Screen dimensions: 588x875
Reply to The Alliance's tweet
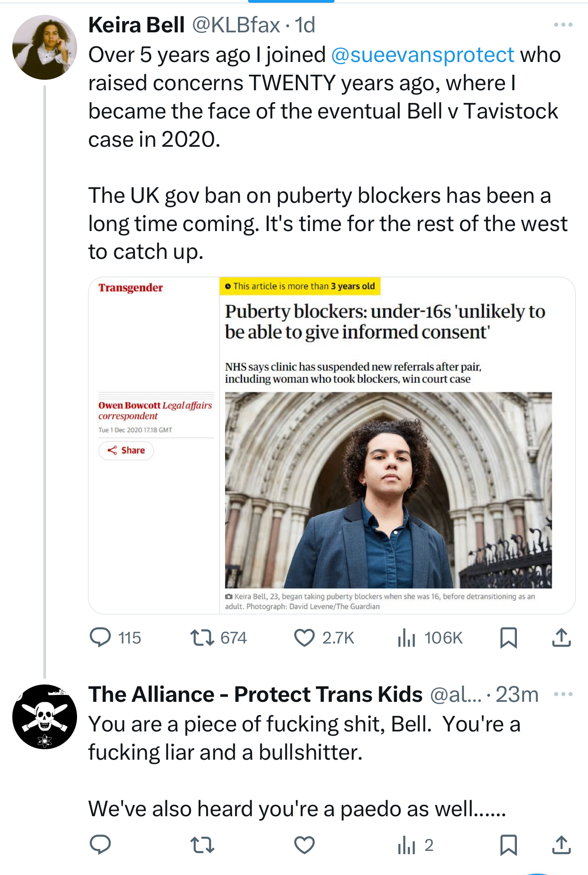pyautogui.click(x=101, y=845)
